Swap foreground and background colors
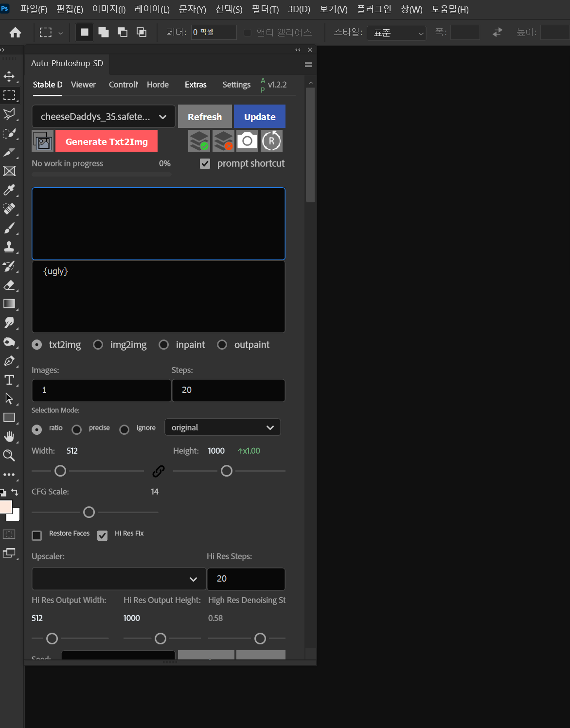Viewport: 570px width, 728px height. (15, 492)
